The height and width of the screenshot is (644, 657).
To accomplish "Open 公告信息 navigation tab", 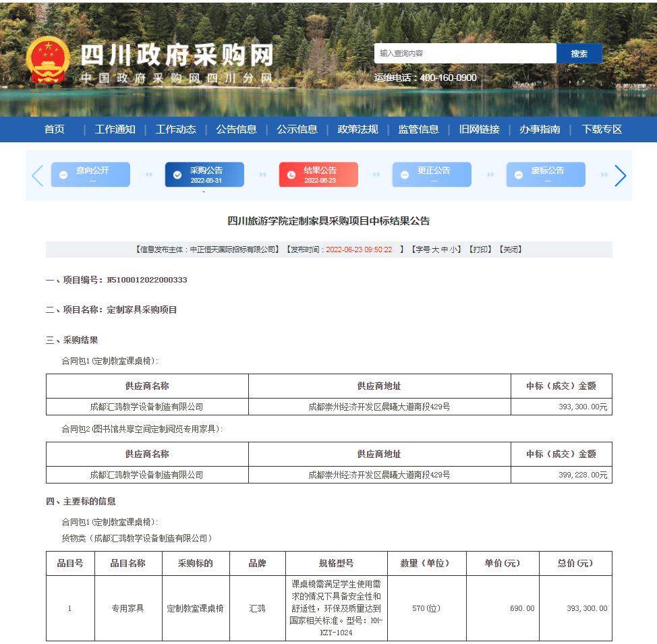I will 236,129.
